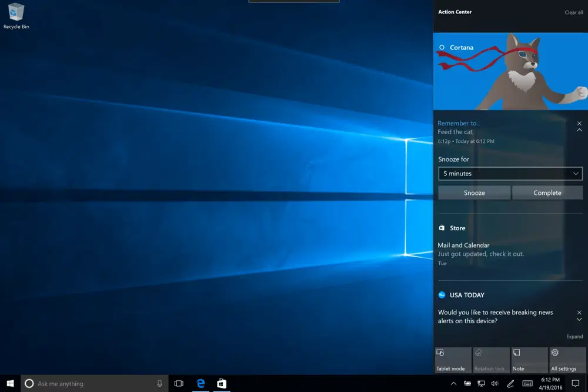Open Task View on the taskbar
588x392 pixels.
click(x=179, y=383)
